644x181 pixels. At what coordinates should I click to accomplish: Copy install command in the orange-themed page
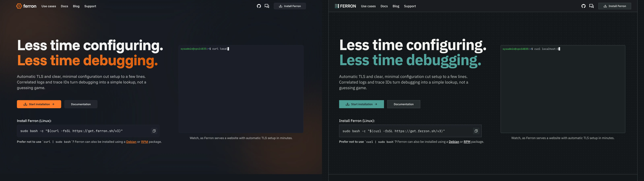pos(154,131)
